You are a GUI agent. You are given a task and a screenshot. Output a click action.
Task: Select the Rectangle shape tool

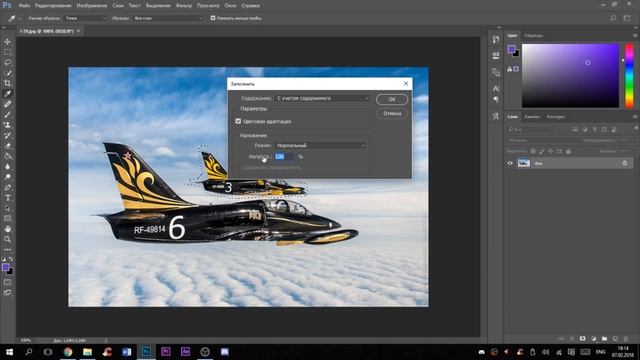click(7, 219)
